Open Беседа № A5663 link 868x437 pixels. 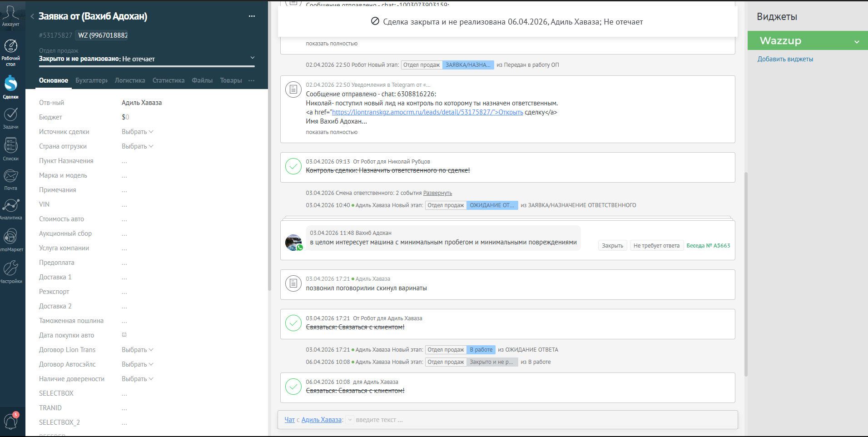click(708, 246)
